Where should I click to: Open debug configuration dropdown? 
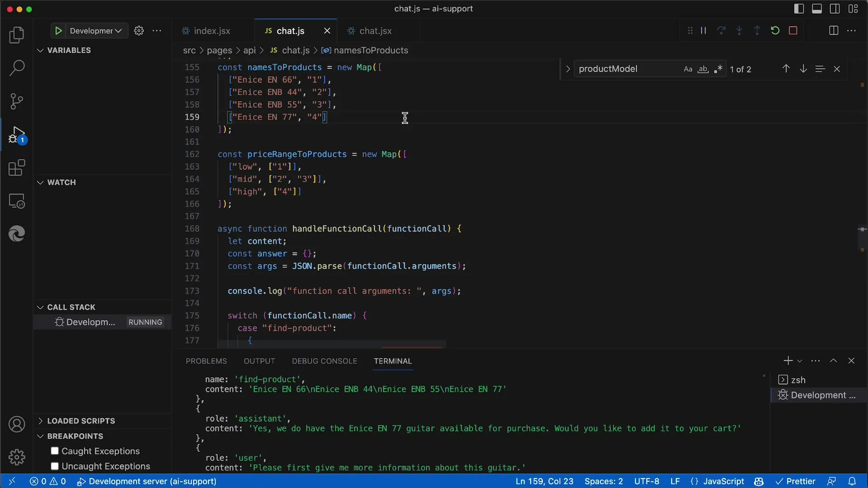tap(95, 31)
